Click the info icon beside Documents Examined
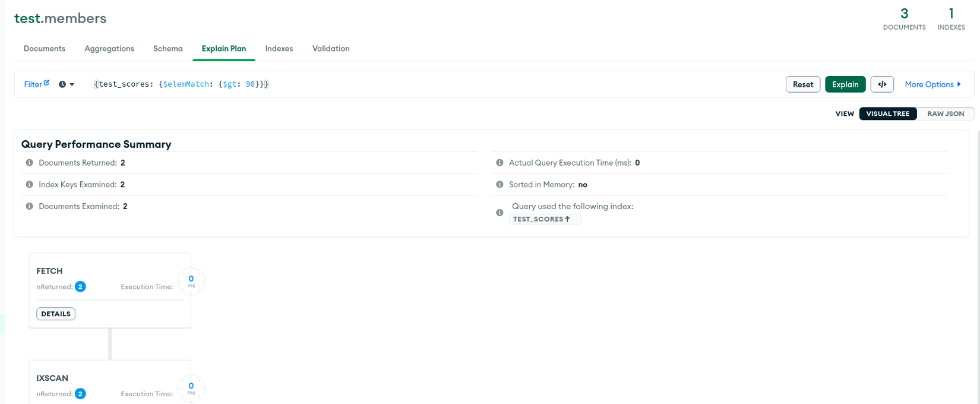 pyautogui.click(x=29, y=206)
